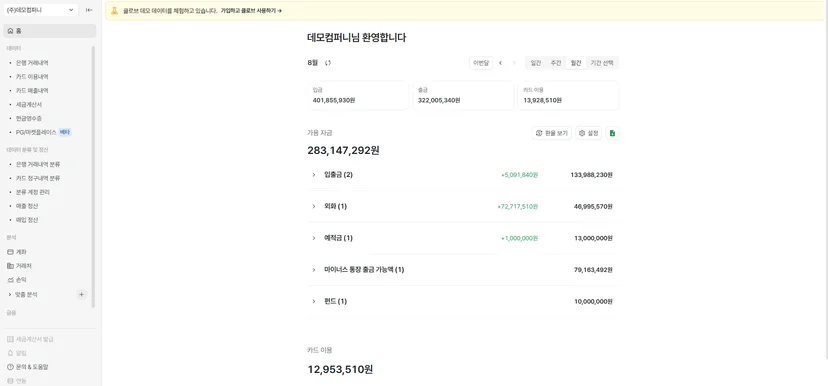Open the 출금 322,005,340원 card

(x=463, y=96)
